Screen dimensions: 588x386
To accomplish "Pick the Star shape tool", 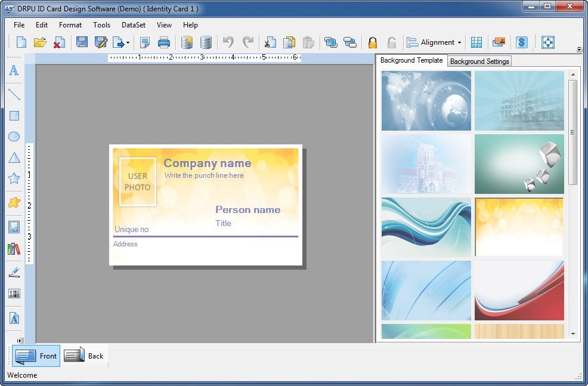I will 14,178.
